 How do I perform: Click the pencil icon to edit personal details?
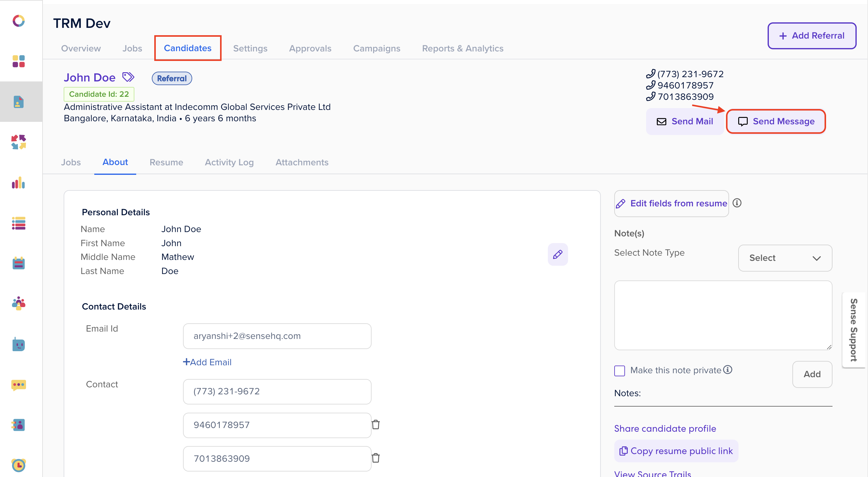tap(557, 254)
